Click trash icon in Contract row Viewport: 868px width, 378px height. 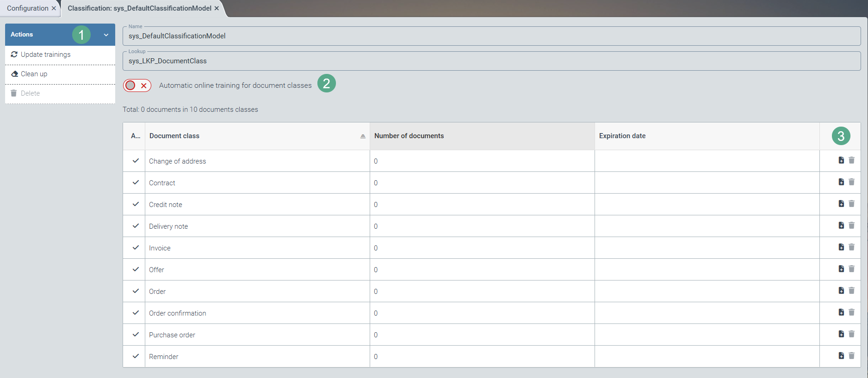pyautogui.click(x=851, y=182)
